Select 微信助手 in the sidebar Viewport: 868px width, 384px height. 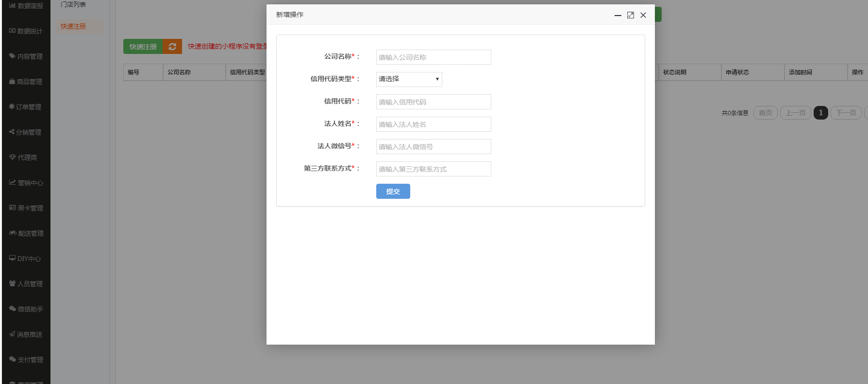pyautogui.click(x=26, y=309)
